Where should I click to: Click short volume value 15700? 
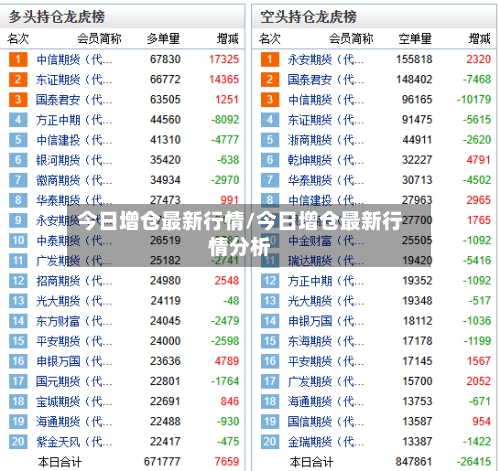pyautogui.click(x=417, y=381)
